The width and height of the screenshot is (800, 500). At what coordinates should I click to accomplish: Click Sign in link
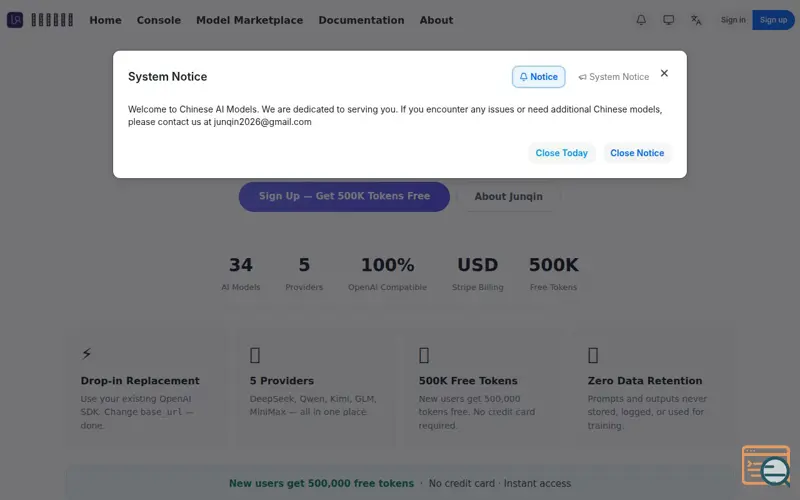733,20
